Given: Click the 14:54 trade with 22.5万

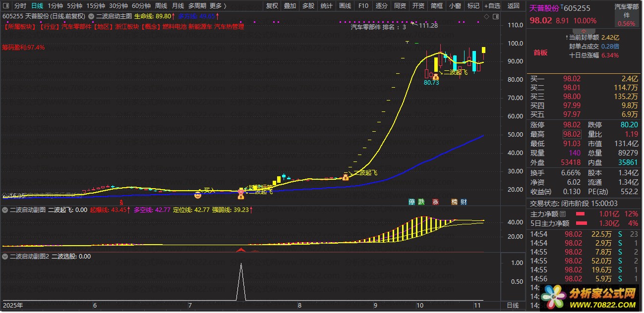Looking at the screenshot, I should pos(585,234).
